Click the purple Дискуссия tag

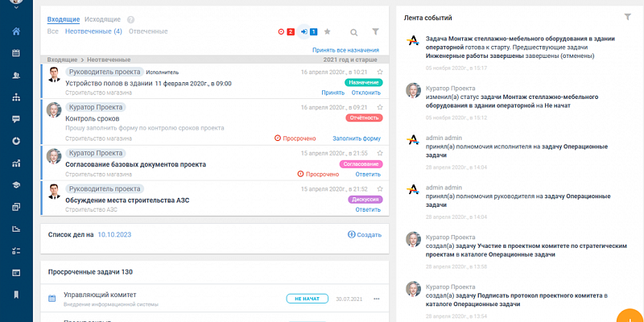[x=365, y=200]
